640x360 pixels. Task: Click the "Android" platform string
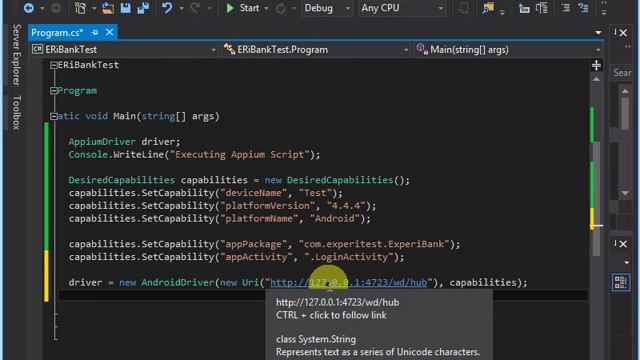(x=335, y=218)
